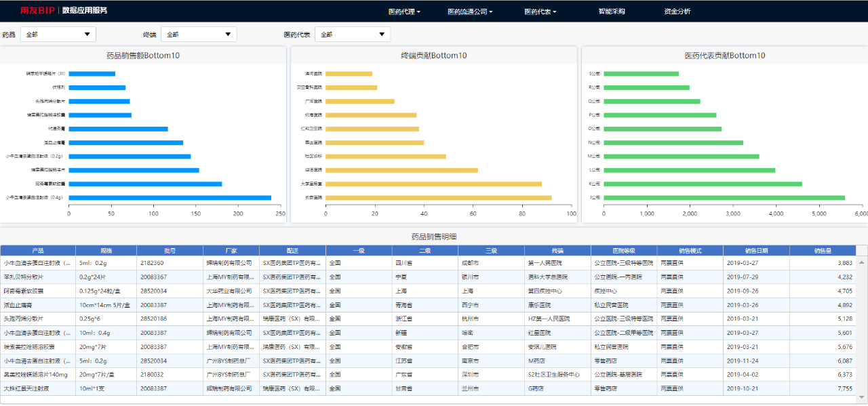Screen dimensions: 868x406
Task: Expand the 医药代理 navigation menu
Action: pyautogui.click(x=404, y=12)
